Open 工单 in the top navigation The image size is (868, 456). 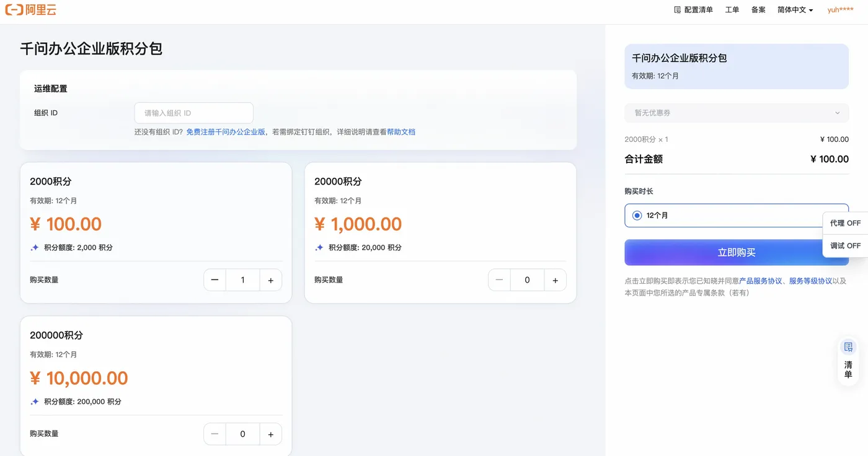coord(732,10)
